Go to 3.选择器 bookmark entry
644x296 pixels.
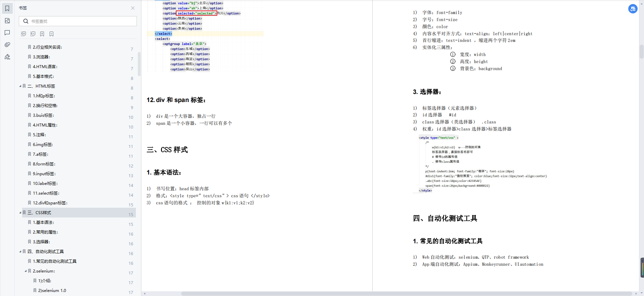coord(41,242)
